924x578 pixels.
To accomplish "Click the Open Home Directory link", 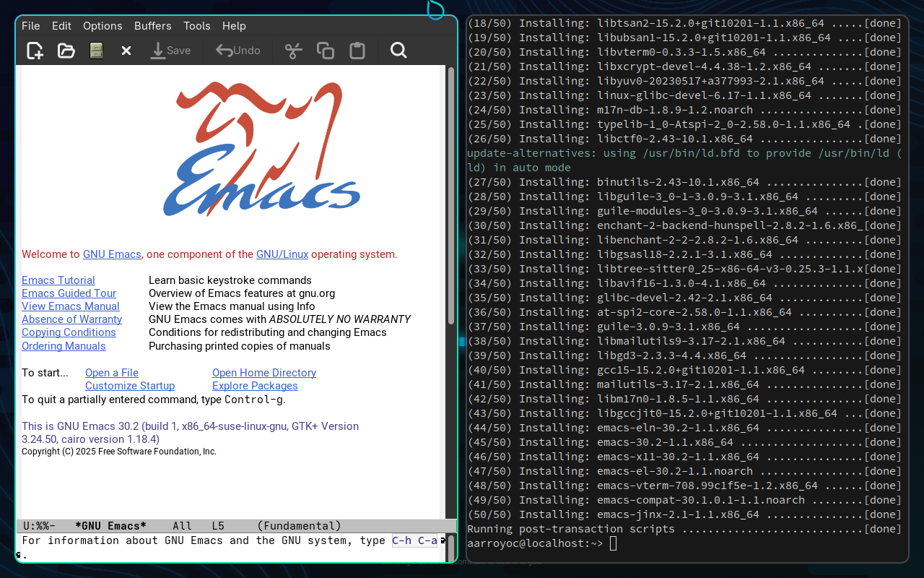I will pyautogui.click(x=264, y=373).
